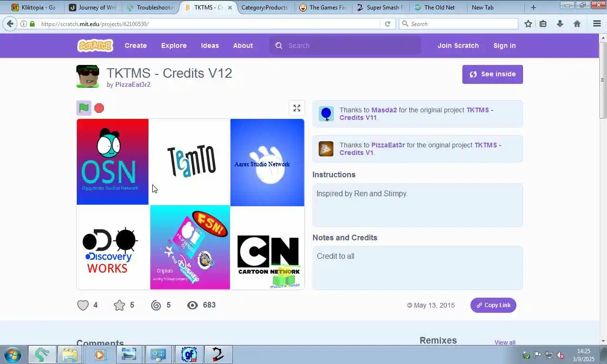Image resolution: width=607 pixels, height=364 pixels.
Task: Favorite this project with the star icon
Action: (120, 305)
